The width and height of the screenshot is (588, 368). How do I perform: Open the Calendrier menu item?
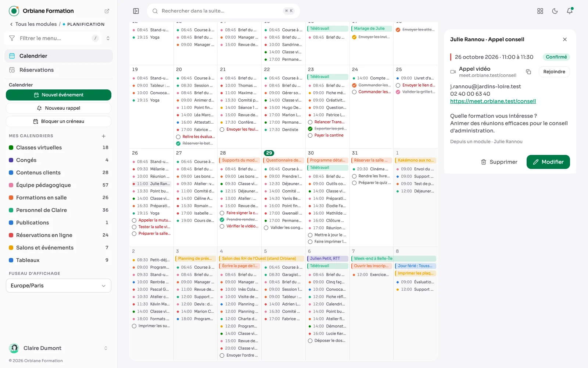point(58,56)
